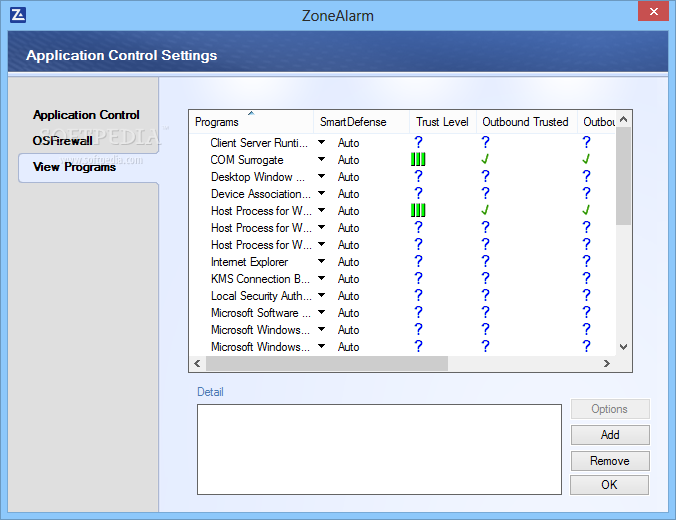The image size is (676, 520).
Task: Click Client Server Runtime question mark in last column
Action: (586, 142)
